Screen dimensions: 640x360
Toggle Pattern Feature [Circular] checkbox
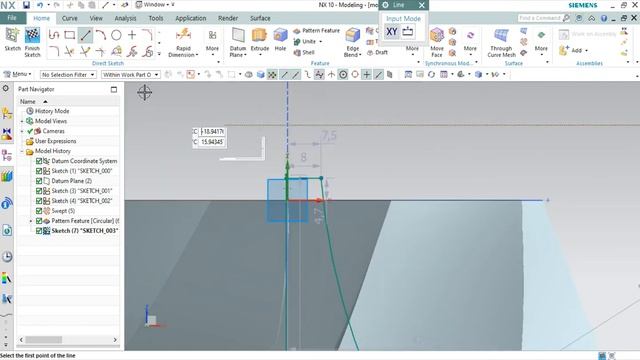pos(39,221)
